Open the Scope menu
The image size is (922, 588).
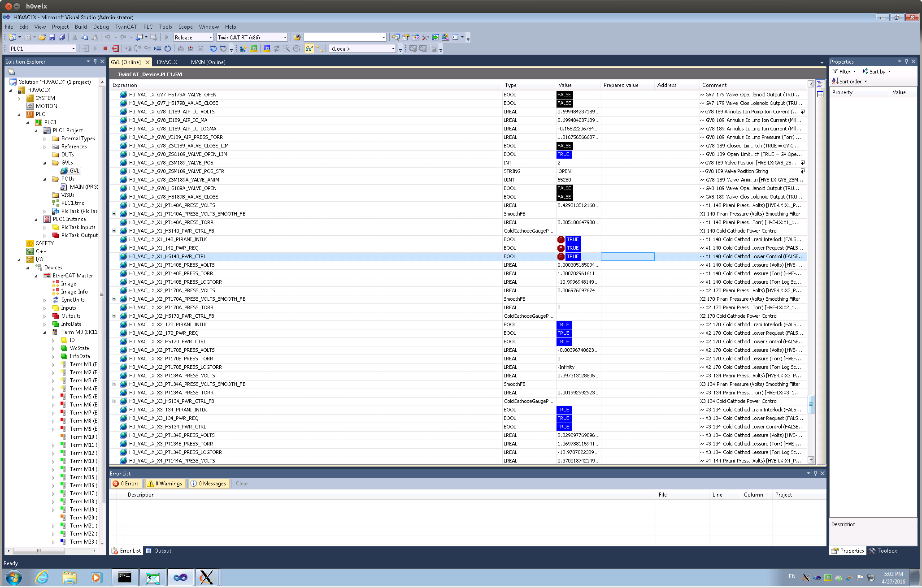(x=185, y=26)
